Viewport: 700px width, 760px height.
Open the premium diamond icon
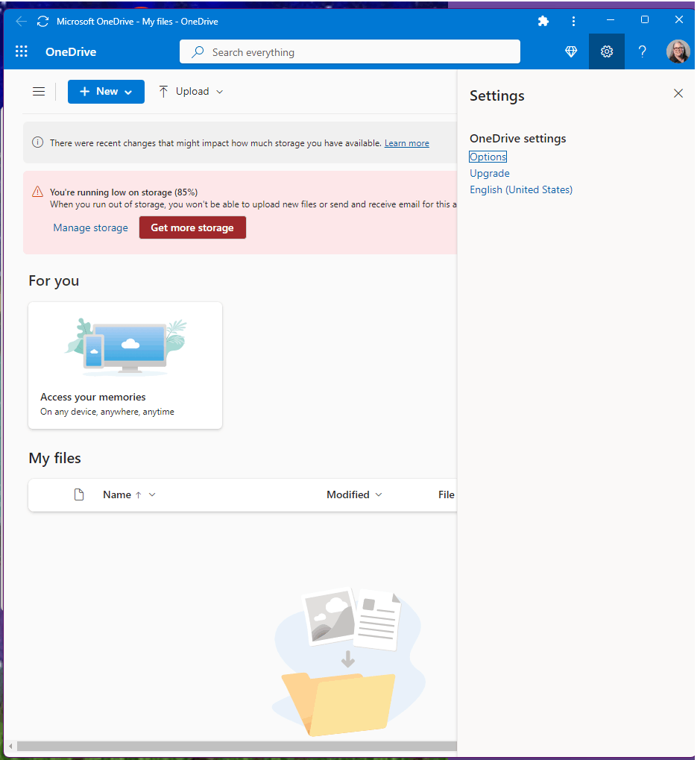[x=571, y=51]
